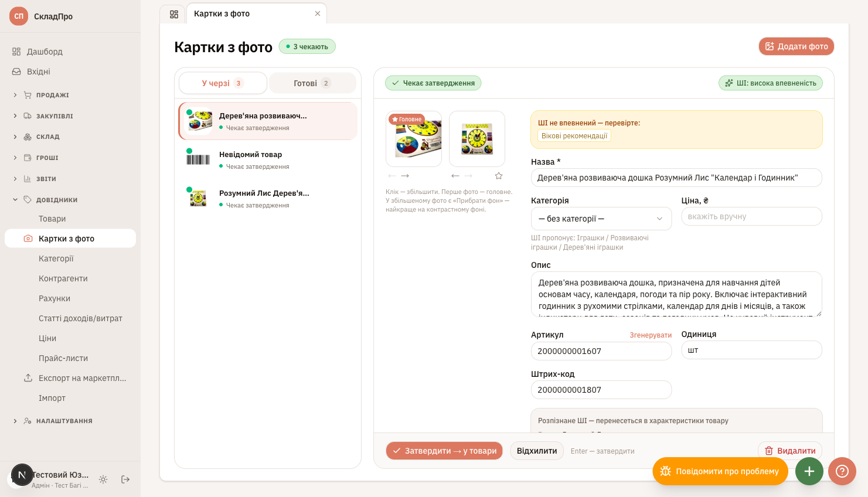Click the star icon under the second photo
This screenshot has height=497, width=868.
point(499,176)
